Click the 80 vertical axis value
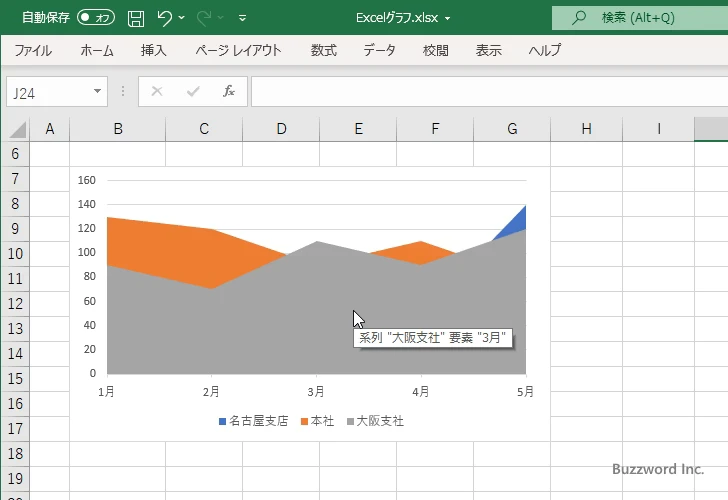728x500 pixels. (90, 276)
